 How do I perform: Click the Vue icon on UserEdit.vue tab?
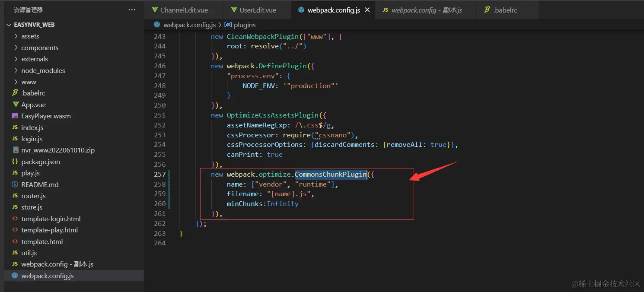[234, 10]
